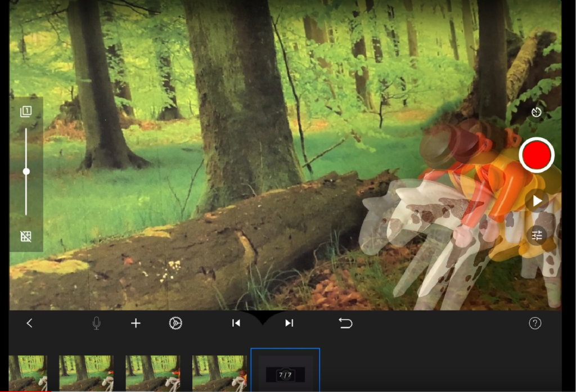Select the second visible timeline frame thumbnail
Viewport: 576px width, 392px height.
coord(86,373)
